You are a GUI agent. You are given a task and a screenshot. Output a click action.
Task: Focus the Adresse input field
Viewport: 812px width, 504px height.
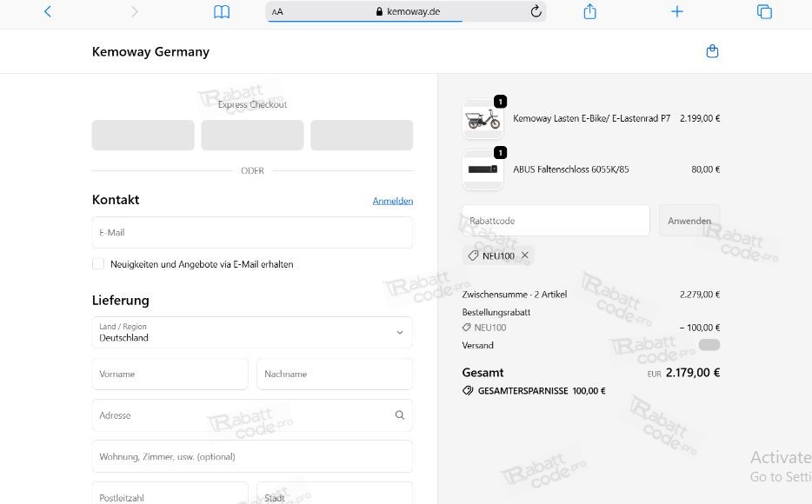click(x=252, y=415)
